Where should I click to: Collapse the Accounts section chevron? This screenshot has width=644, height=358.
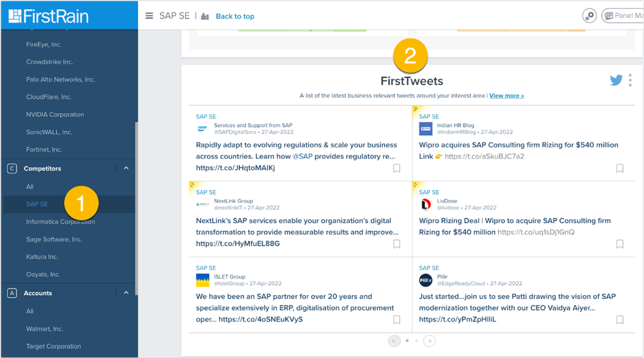point(126,292)
